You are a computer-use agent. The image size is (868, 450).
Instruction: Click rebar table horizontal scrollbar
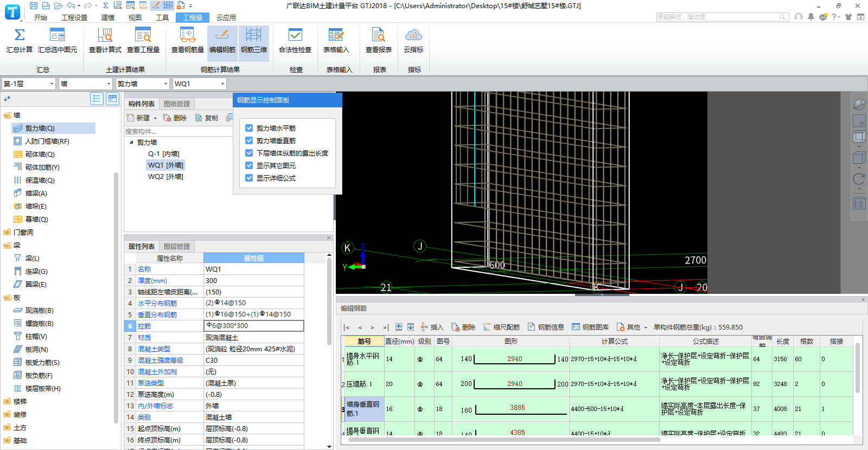tap(504, 440)
